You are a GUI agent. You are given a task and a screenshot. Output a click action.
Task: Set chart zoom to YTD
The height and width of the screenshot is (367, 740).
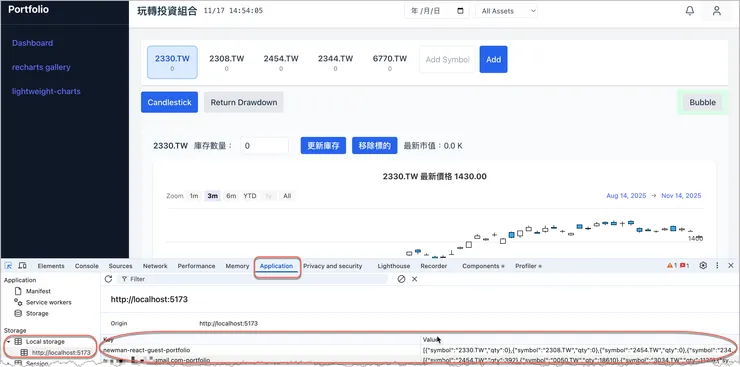[250, 196]
